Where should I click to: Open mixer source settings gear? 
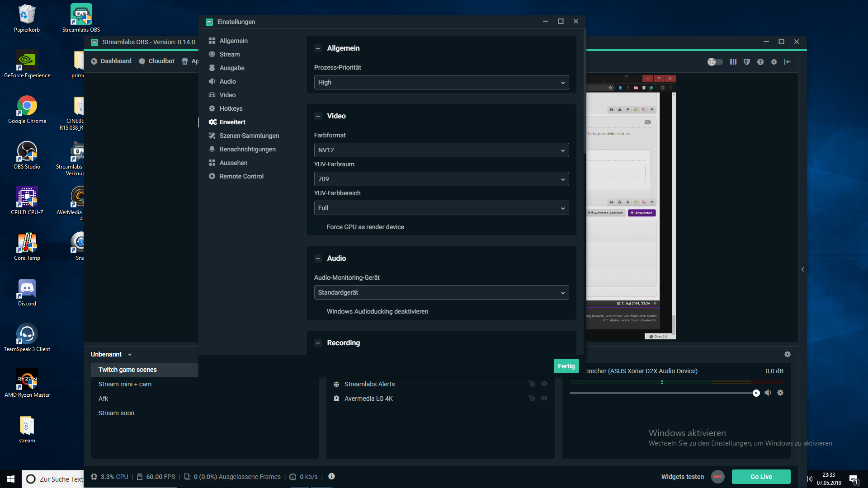pyautogui.click(x=780, y=393)
